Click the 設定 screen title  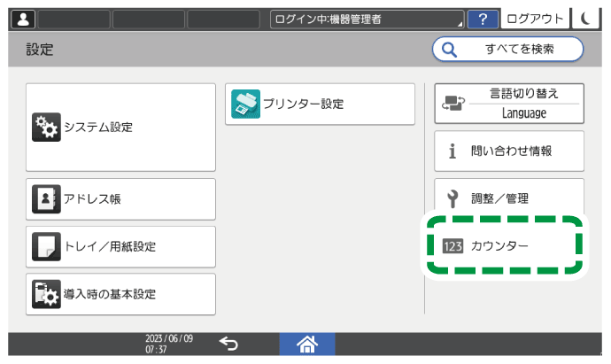pos(40,50)
